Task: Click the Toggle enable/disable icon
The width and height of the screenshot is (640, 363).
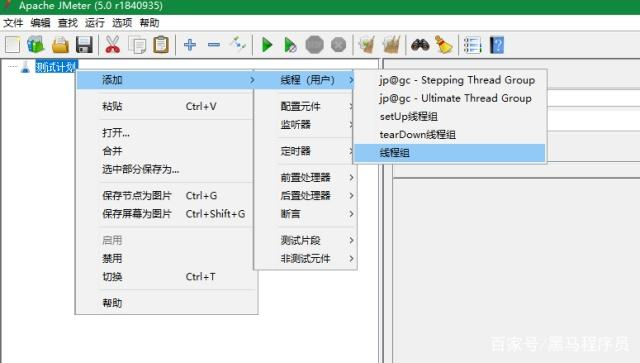Action: tap(238, 44)
